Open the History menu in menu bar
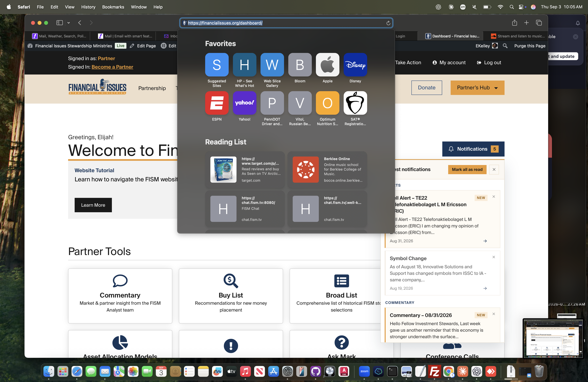The width and height of the screenshot is (588, 382). (x=88, y=7)
